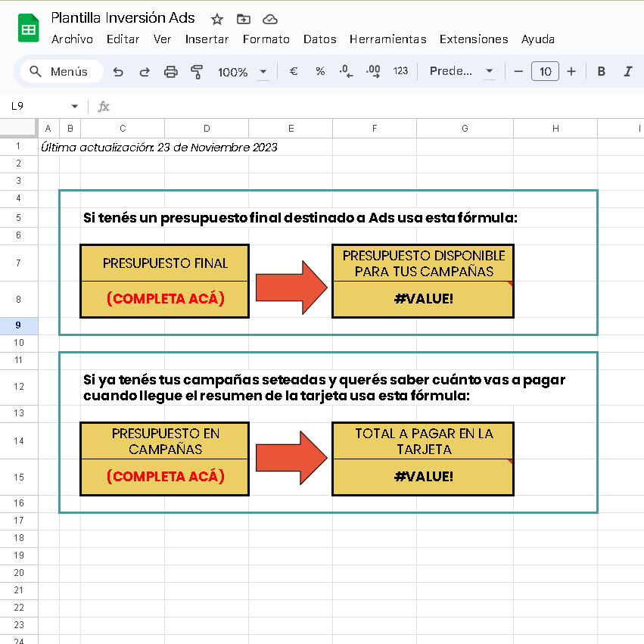Image resolution: width=644 pixels, height=644 pixels.
Task: Decrease font size minus button
Action: tap(518, 71)
